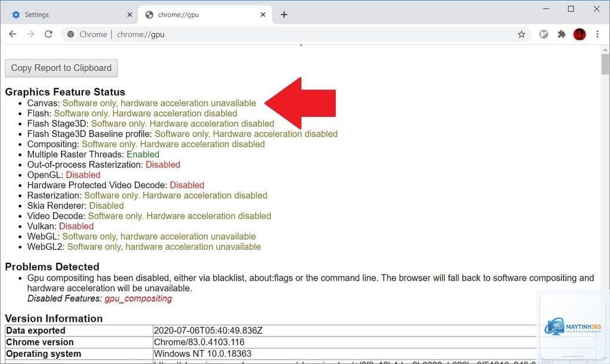This screenshot has height=364, width=610.
Task: Close the chrome://gpu tab
Action: click(263, 14)
